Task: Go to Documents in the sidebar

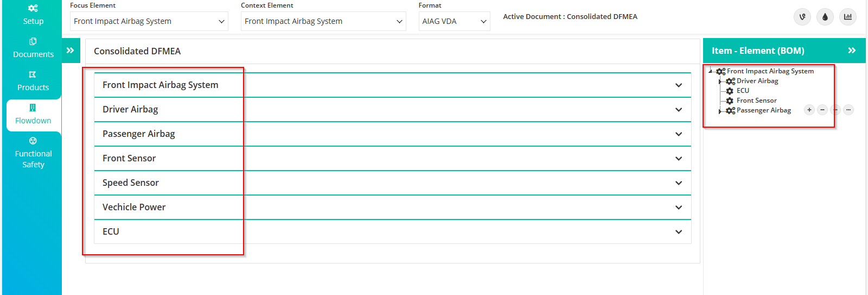Action: click(x=33, y=48)
